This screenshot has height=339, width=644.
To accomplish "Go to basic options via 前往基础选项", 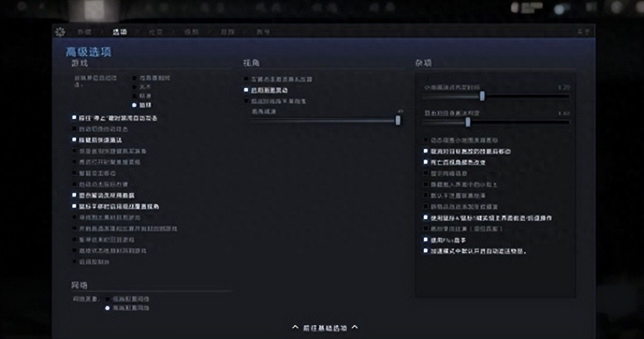I will pos(325,327).
